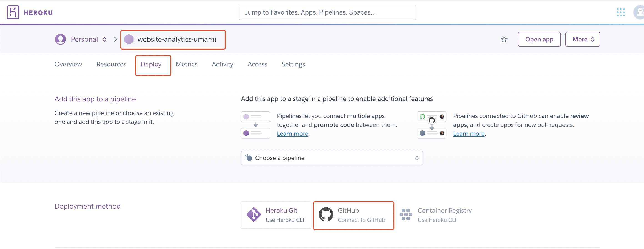Click the Heroku logo icon

tap(13, 12)
